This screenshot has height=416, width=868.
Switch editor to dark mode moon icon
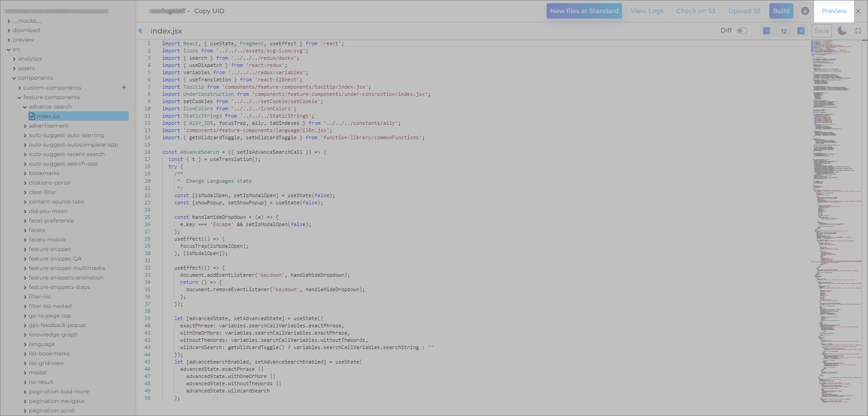[x=842, y=31]
